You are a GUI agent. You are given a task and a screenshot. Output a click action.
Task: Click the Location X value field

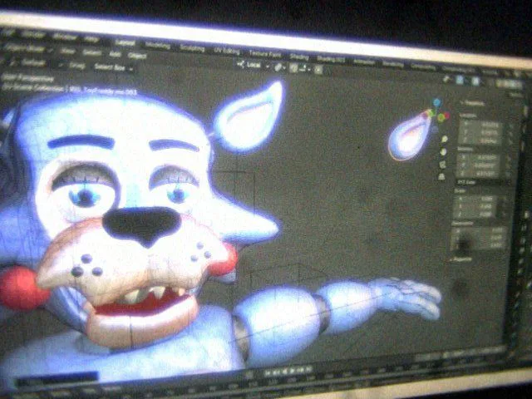480,125
